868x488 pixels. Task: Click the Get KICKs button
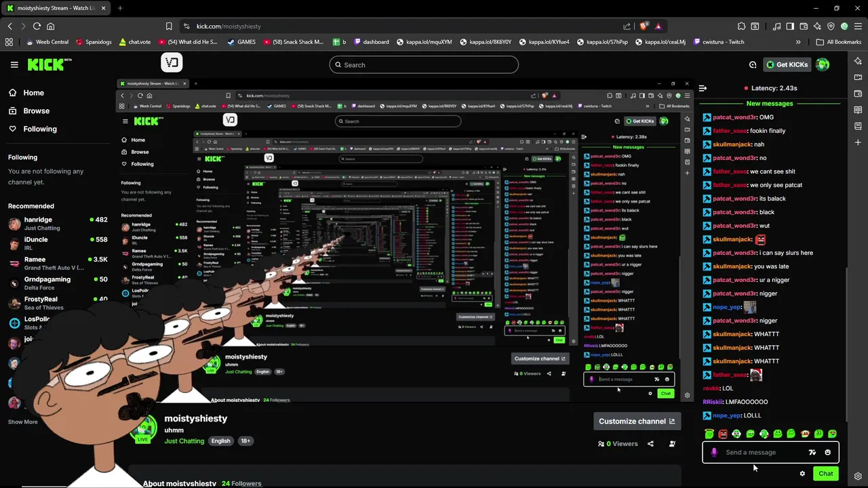coord(787,64)
